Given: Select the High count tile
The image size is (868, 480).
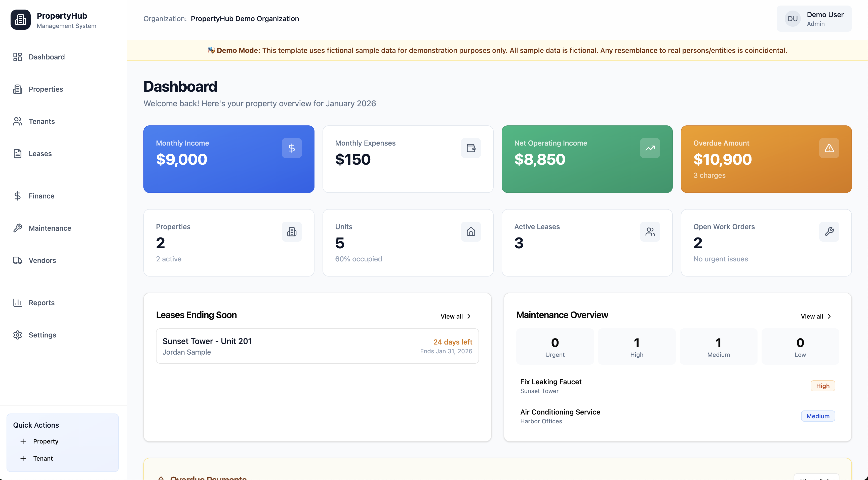Looking at the screenshot, I should pos(637,347).
